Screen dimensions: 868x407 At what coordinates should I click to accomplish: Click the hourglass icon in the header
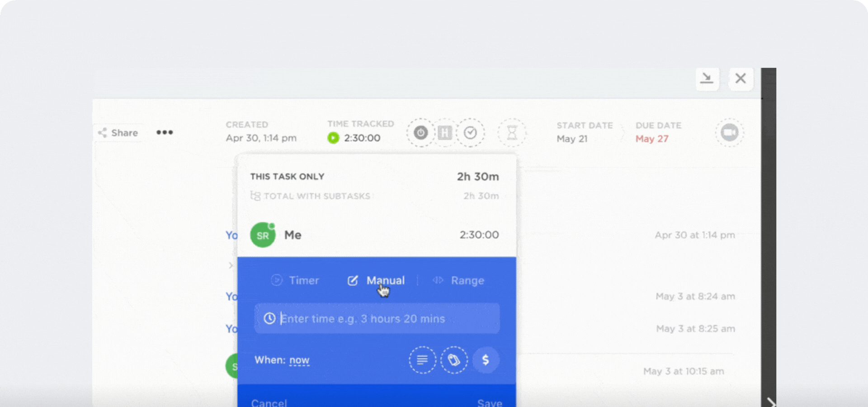click(x=511, y=132)
